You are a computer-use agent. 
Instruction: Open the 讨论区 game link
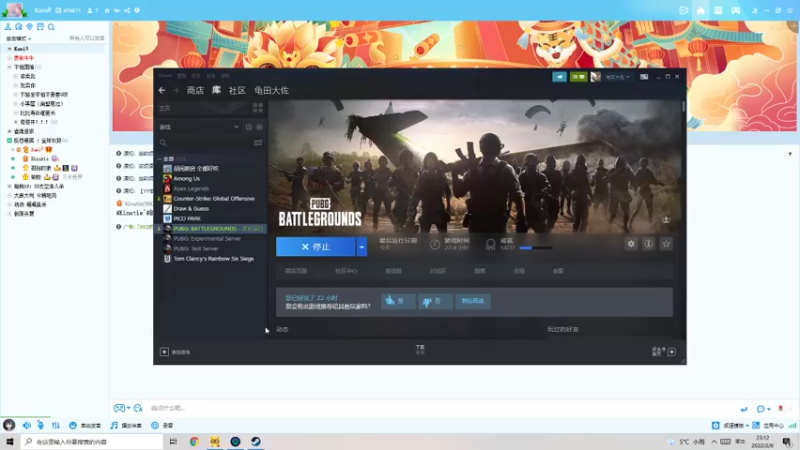click(438, 271)
